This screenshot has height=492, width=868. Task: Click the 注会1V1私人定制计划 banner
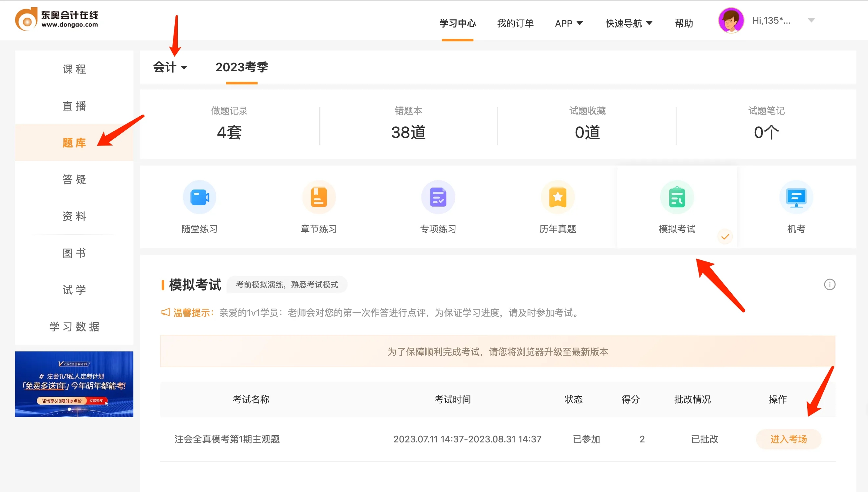tap(74, 384)
